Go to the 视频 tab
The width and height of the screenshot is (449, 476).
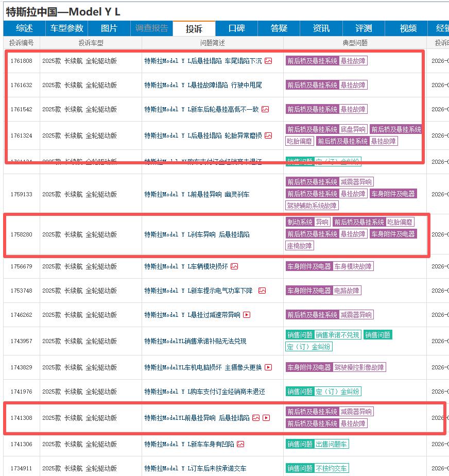click(x=408, y=28)
